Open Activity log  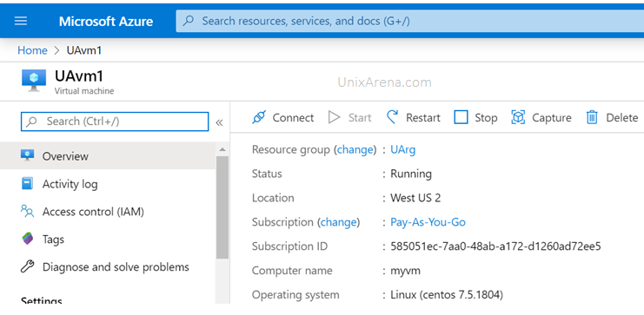pyautogui.click(x=70, y=184)
